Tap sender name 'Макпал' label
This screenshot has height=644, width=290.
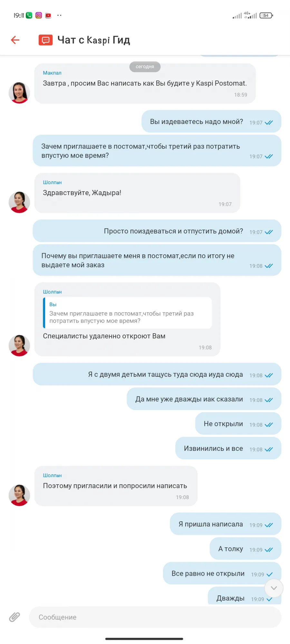click(52, 73)
